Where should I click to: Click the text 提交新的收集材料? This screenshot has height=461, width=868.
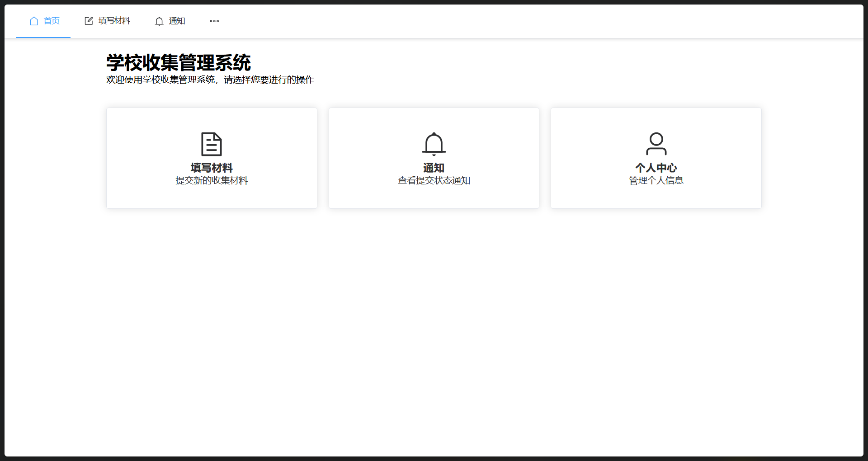click(x=212, y=180)
